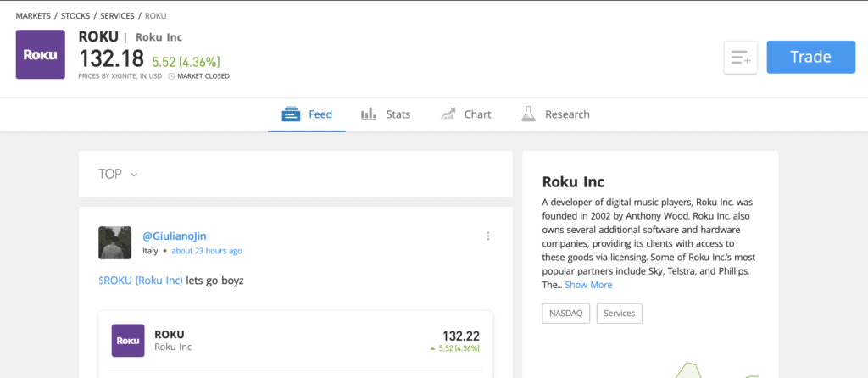Click the blue Trade button

(x=811, y=57)
